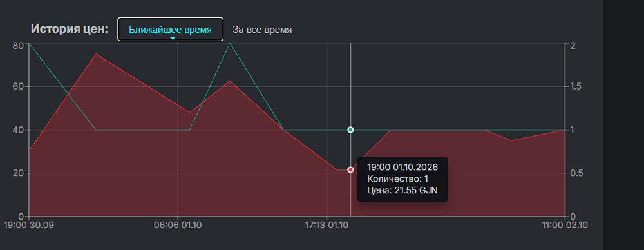Screen dimensions: 644x250
Task: Click "Количество: 1" in the tooltip
Action: tap(397, 179)
